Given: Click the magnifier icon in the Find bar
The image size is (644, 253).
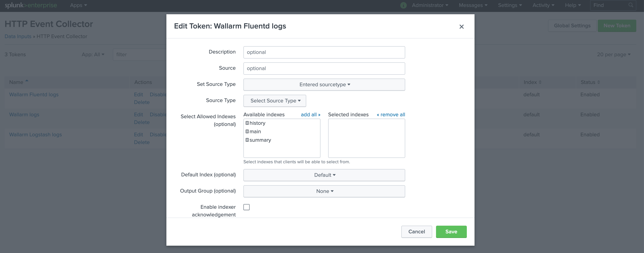Looking at the screenshot, I should click(x=631, y=5).
